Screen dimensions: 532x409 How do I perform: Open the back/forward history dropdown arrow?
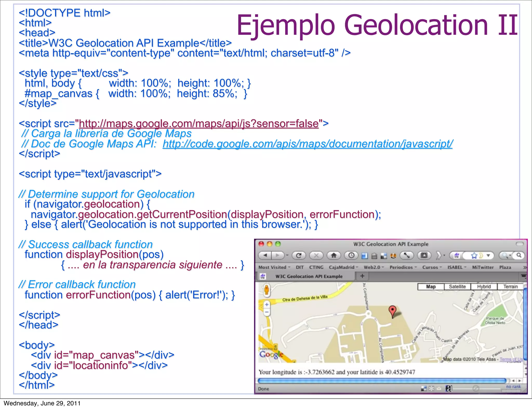coord(287,256)
